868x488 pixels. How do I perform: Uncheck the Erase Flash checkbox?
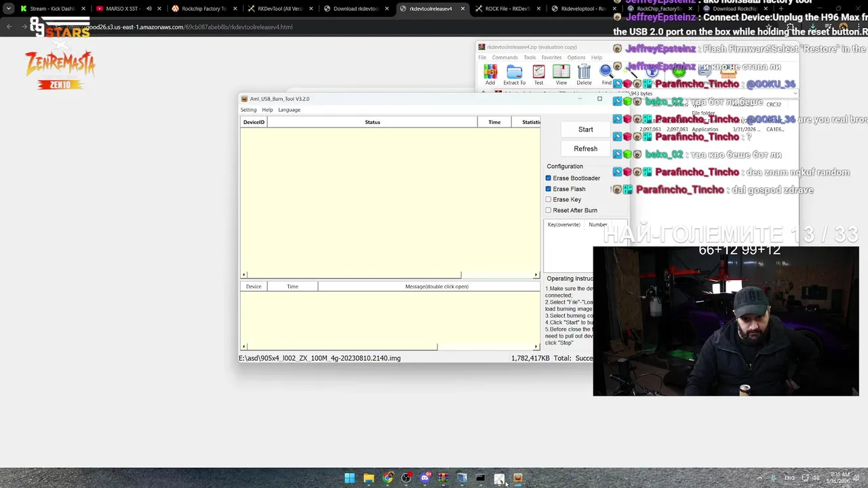pos(549,189)
